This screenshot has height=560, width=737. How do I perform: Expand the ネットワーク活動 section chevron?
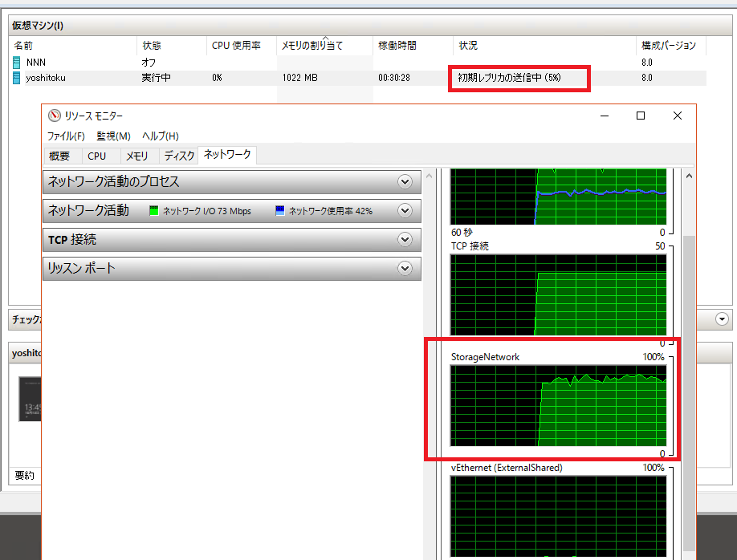[405, 210]
